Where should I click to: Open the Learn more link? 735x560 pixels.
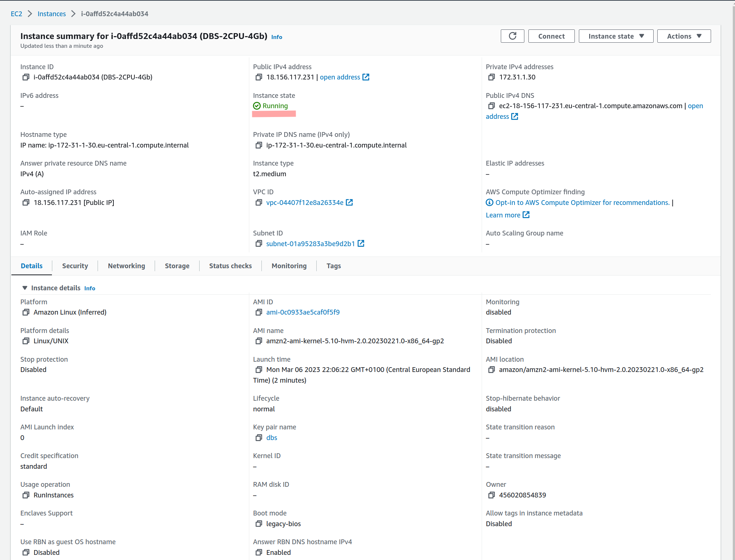point(507,215)
